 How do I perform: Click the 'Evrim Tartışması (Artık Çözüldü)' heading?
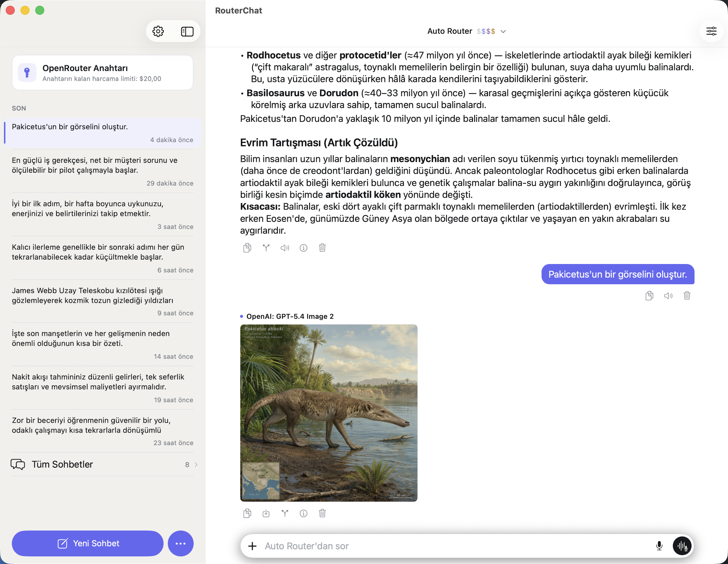(319, 143)
